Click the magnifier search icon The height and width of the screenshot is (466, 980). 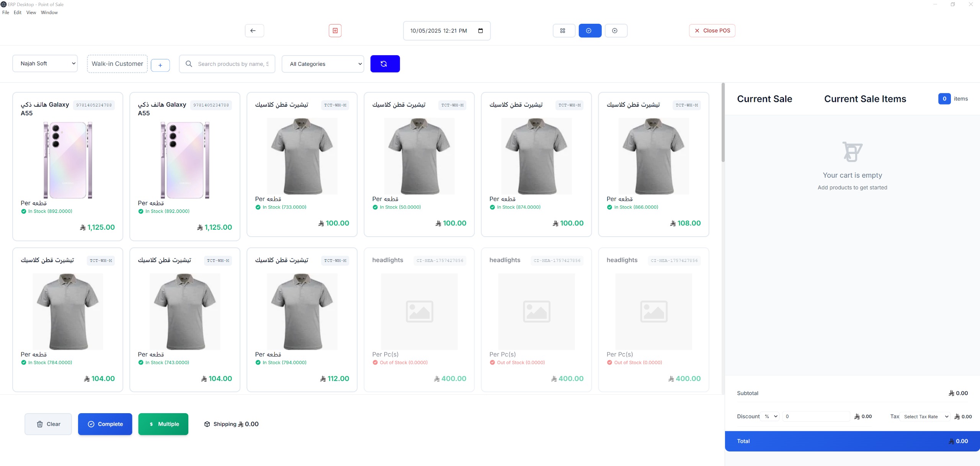pos(189,64)
